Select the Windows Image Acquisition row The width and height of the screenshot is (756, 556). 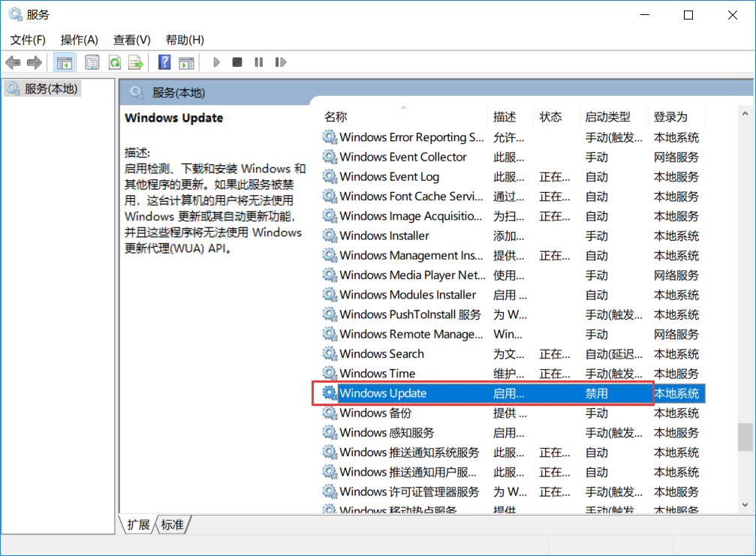click(x=513, y=216)
